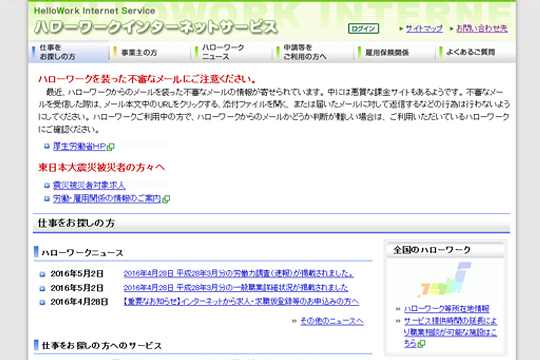Click arrow icon before サイトマップ
The height and width of the screenshot is (360, 540).
pos(401,29)
